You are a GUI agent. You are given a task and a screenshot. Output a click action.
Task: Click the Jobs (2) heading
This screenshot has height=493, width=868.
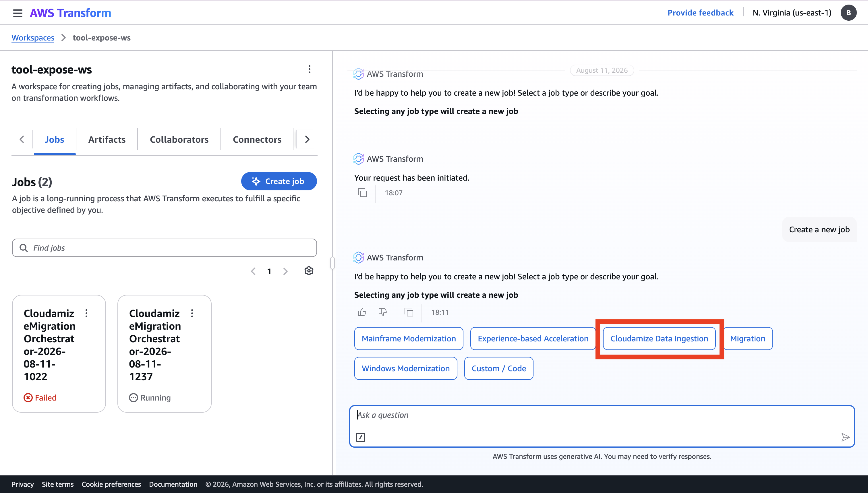tap(32, 182)
